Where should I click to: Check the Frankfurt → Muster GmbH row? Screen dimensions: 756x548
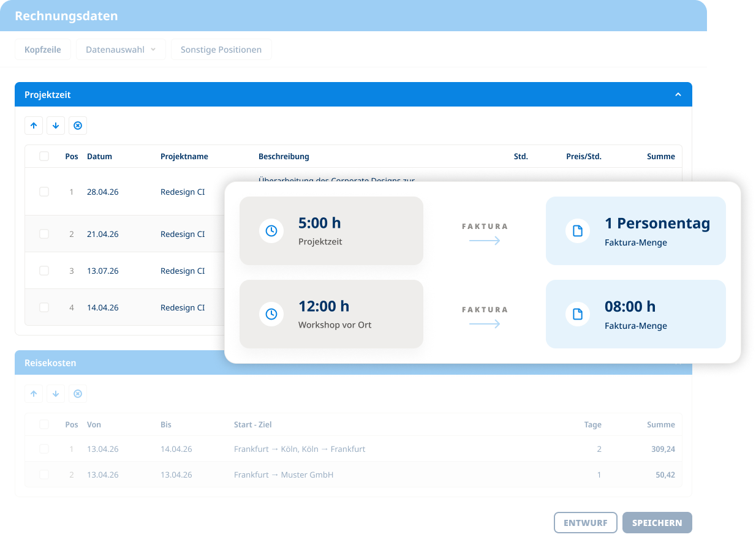point(44,475)
